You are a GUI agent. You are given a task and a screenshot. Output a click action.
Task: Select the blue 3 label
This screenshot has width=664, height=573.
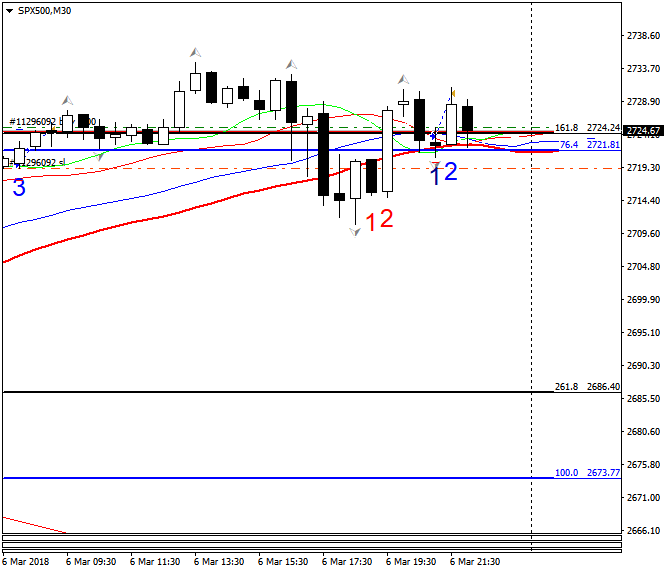[x=19, y=187]
